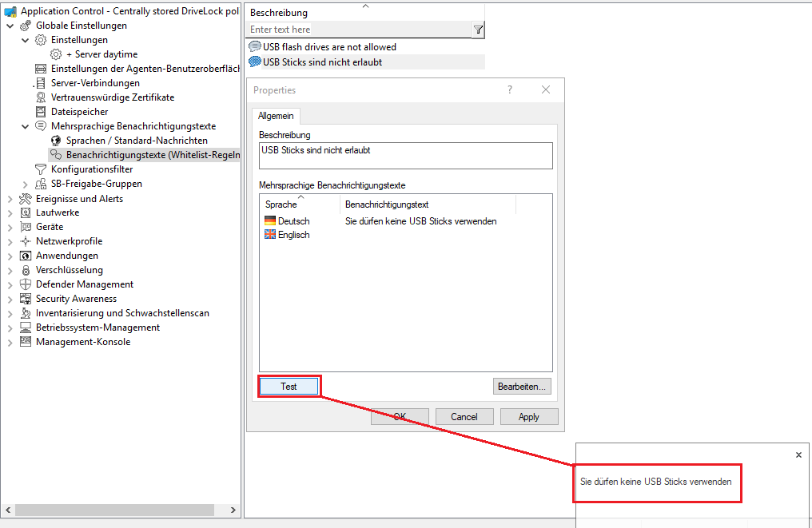Click the Dateispeicher storage icon
The image size is (812, 528).
pyautogui.click(x=41, y=112)
